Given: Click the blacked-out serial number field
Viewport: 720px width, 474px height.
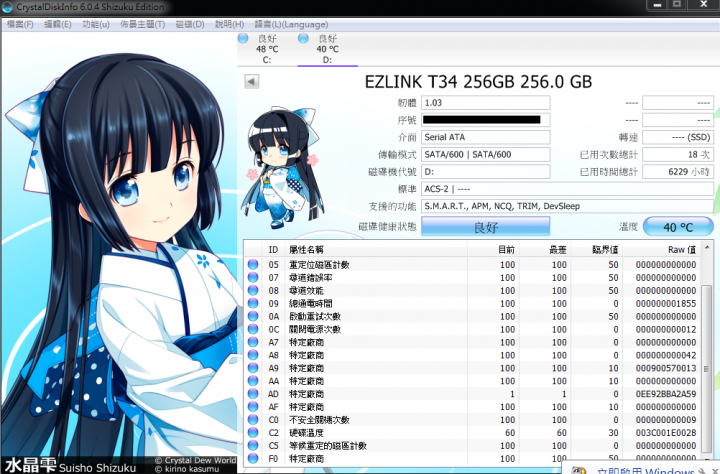Looking at the screenshot, I should click(485, 120).
